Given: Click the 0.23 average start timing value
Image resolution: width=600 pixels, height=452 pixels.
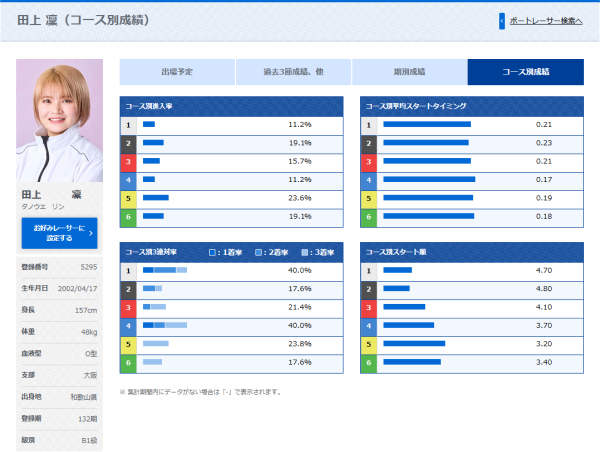Looking at the screenshot, I should (x=544, y=143).
